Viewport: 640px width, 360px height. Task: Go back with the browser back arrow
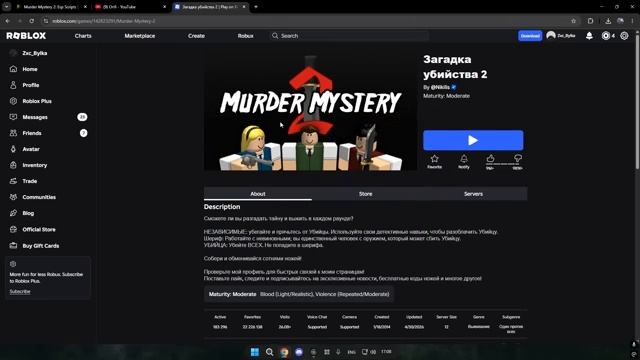pyautogui.click(x=8, y=21)
